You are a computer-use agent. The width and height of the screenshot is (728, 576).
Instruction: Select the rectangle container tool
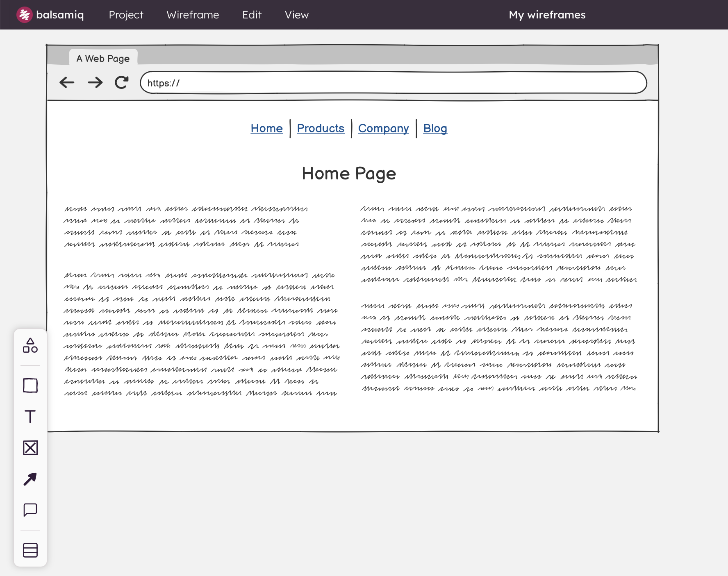30,386
